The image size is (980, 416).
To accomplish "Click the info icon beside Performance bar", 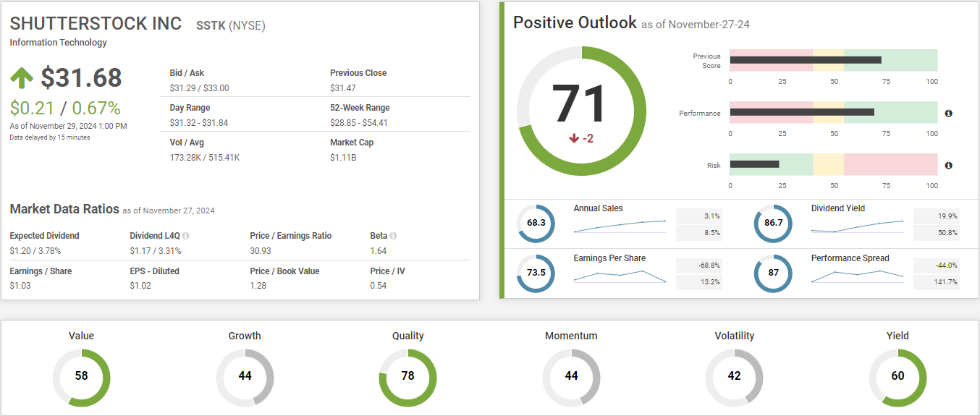I will click(948, 114).
